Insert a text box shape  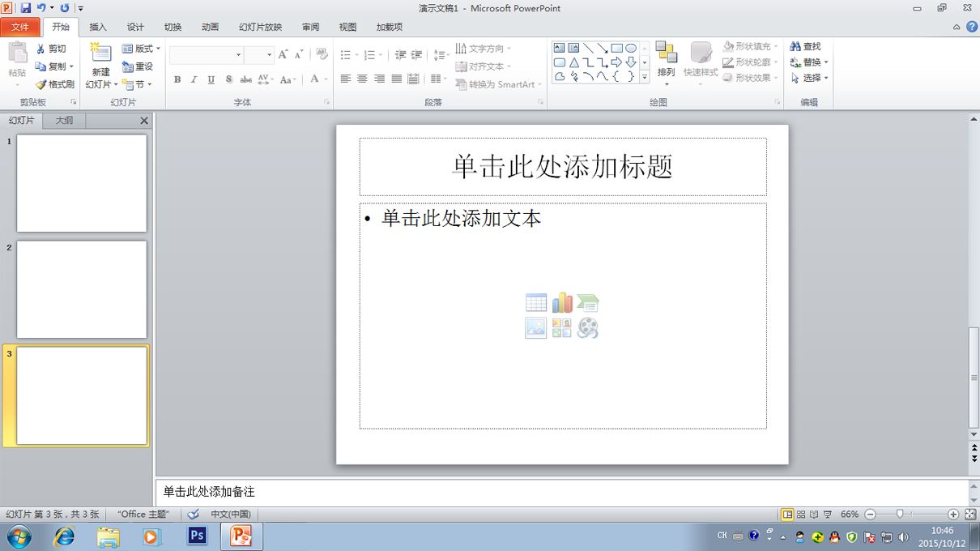point(560,48)
